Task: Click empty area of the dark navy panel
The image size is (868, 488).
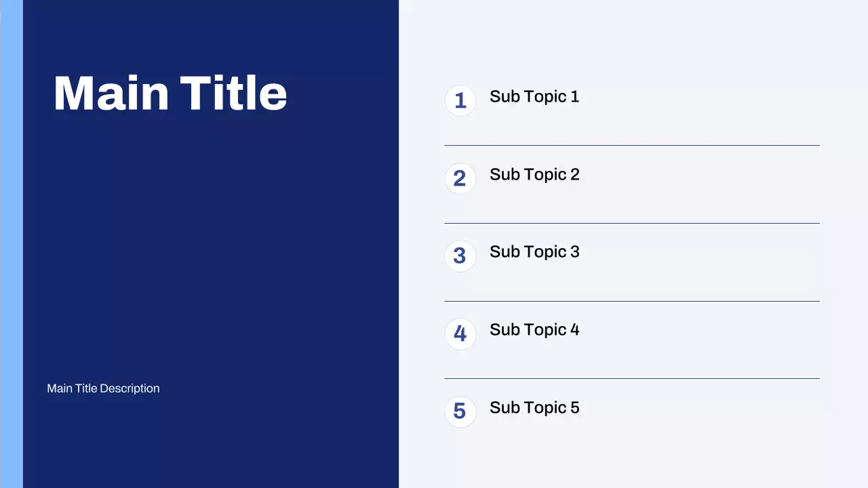Action: click(x=210, y=258)
